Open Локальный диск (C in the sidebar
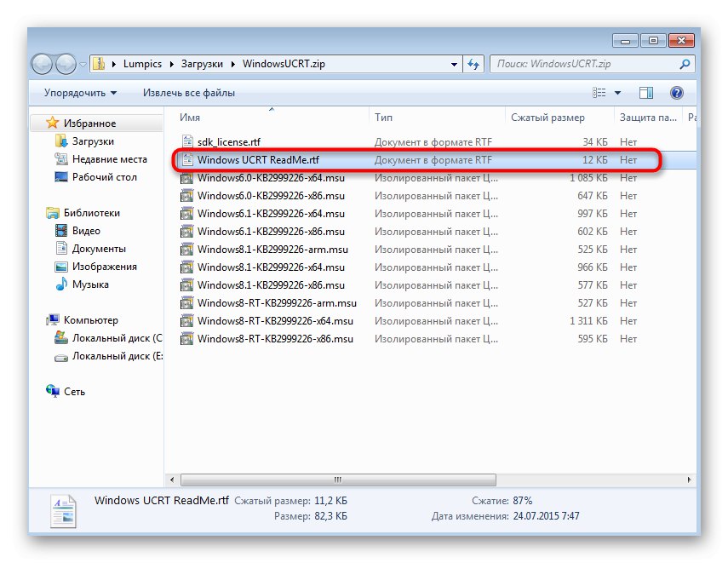The image size is (728, 563). click(117, 338)
